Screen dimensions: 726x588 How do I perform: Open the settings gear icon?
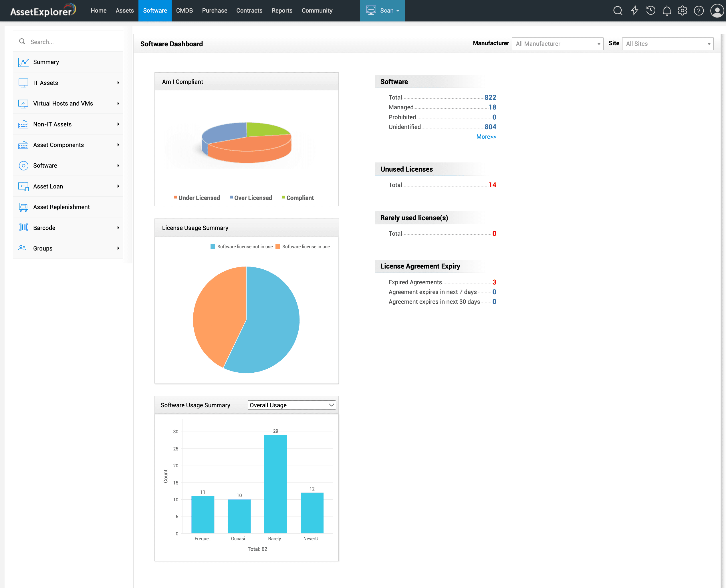click(x=682, y=11)
